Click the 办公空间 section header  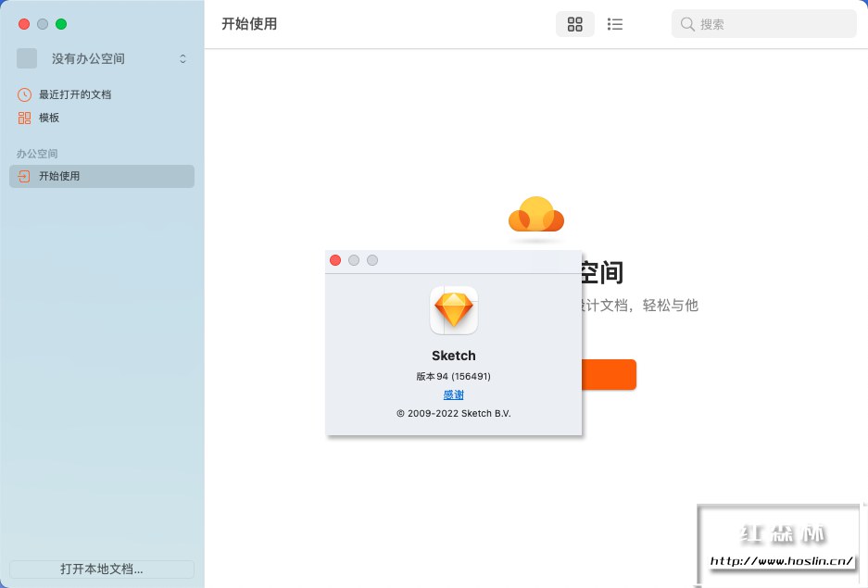click(37, 154)
